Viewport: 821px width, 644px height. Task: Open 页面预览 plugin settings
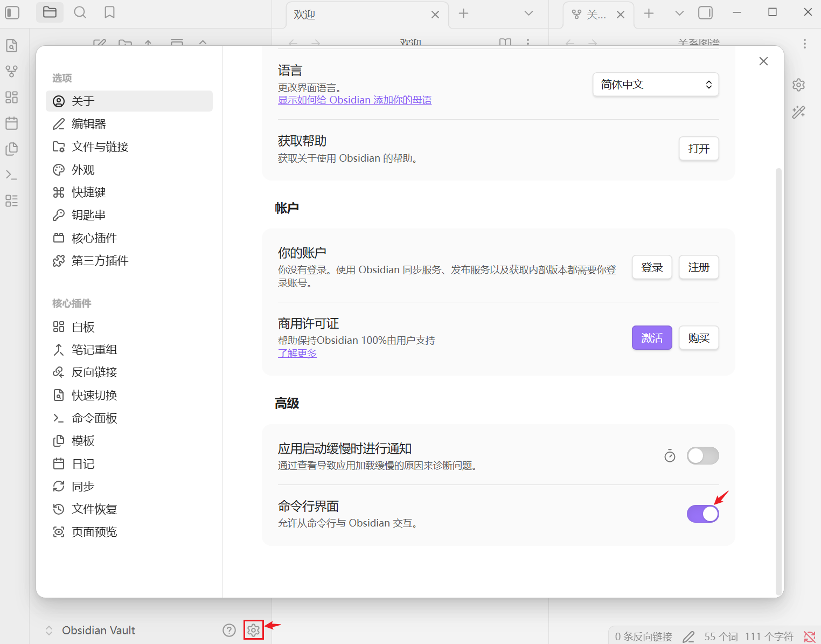coord(129,532)
